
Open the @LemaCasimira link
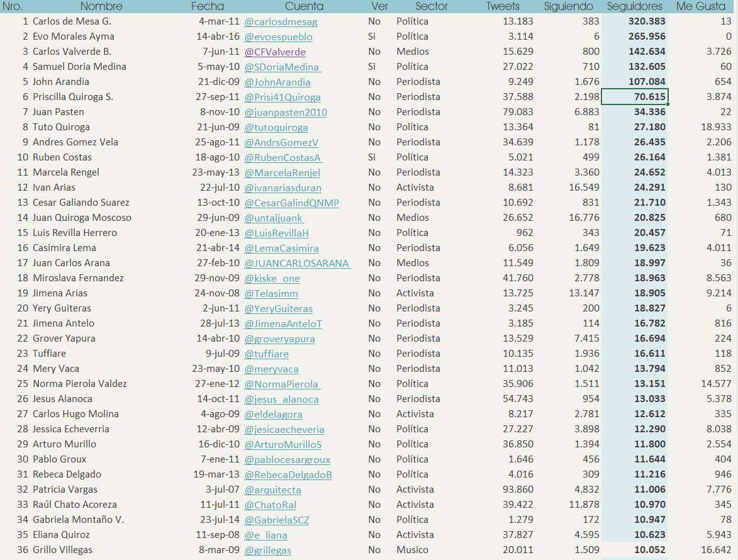[281, 248]
